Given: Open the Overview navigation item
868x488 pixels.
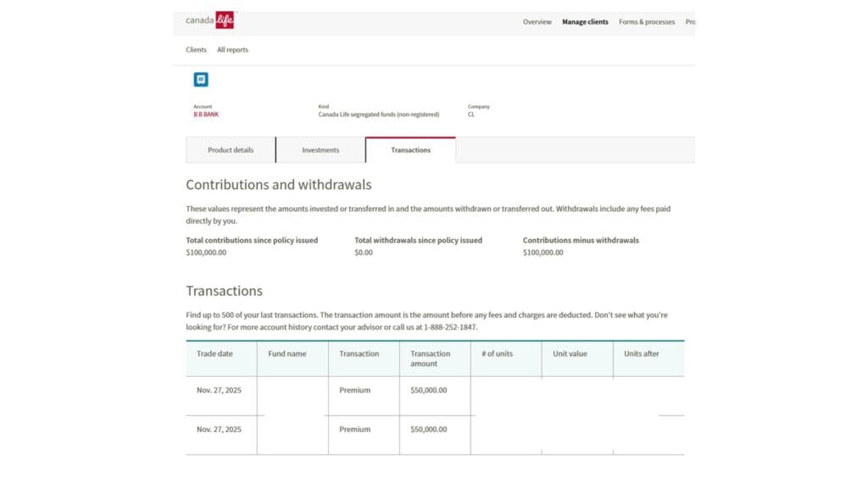Looking at the screenshot, I should pyautogui.click(x=537, y=22).
